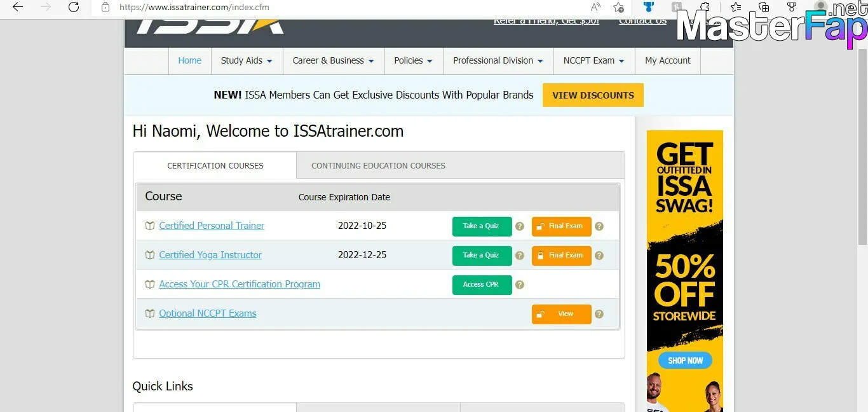The image size is (868, 412).
Task: Go back with the browser back arrow
Action: [x=17, y=7]
